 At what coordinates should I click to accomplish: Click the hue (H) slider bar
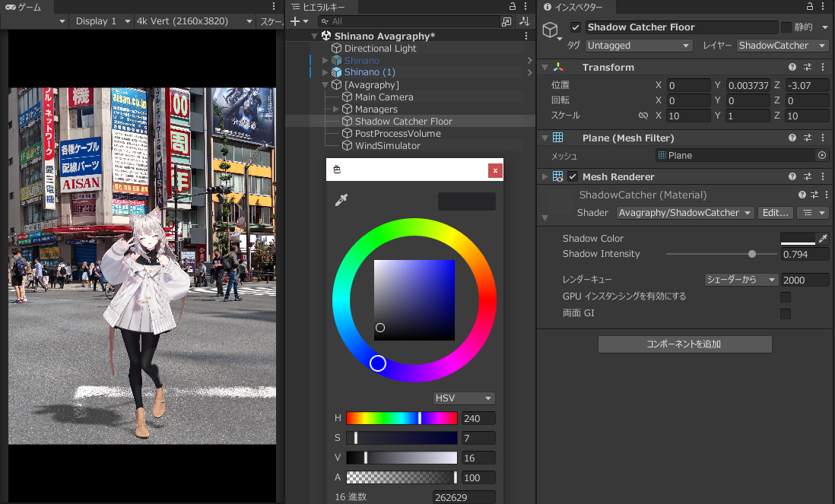click(x=402, y=418)
